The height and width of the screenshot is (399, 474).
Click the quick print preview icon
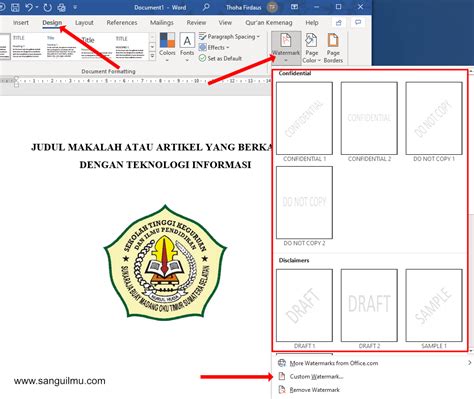62,7
